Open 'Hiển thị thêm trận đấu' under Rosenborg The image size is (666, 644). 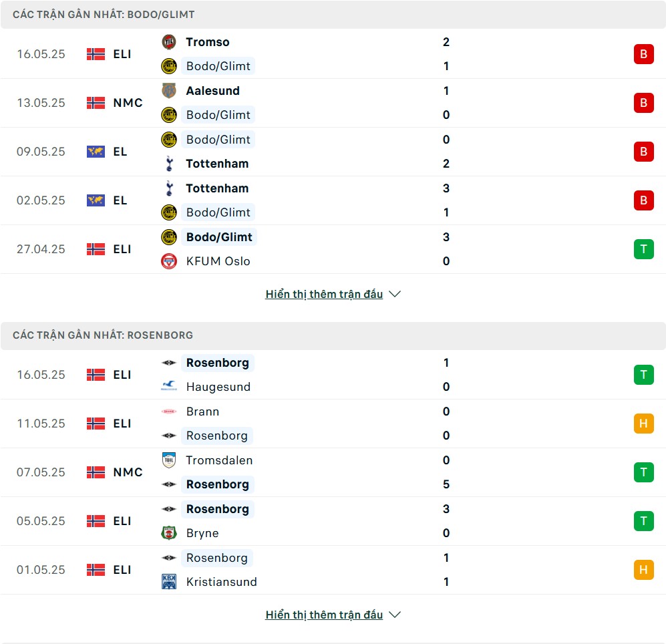pos(324,615)
